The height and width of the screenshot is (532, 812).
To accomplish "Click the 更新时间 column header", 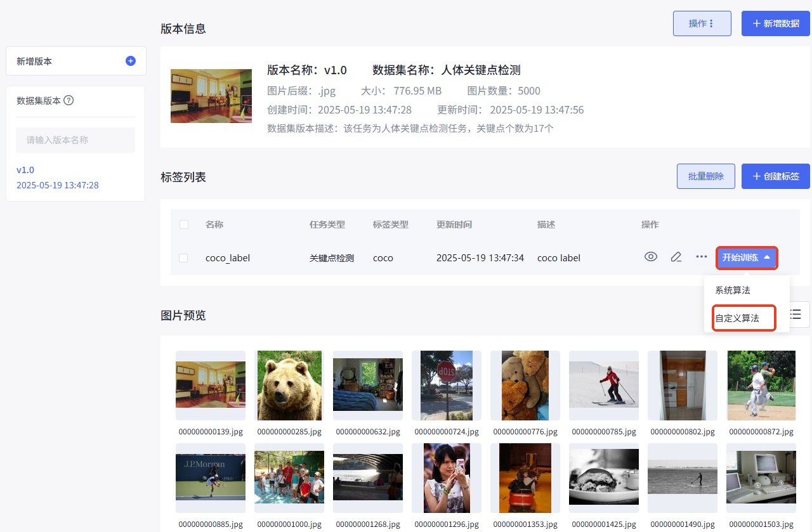I will coord(454,224).
